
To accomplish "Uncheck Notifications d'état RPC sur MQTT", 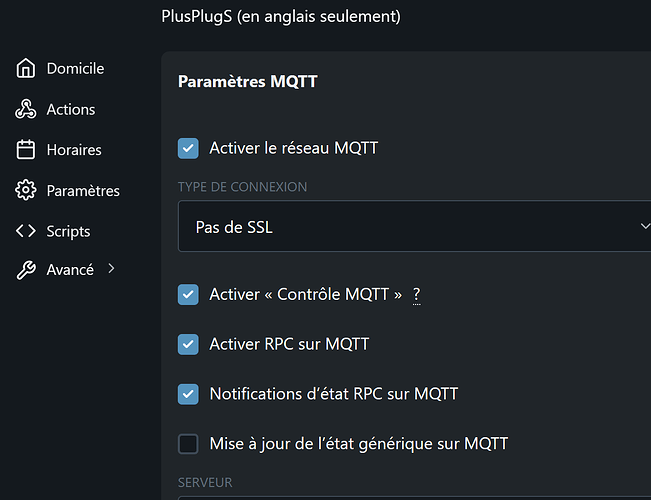I will click(188, 394).
